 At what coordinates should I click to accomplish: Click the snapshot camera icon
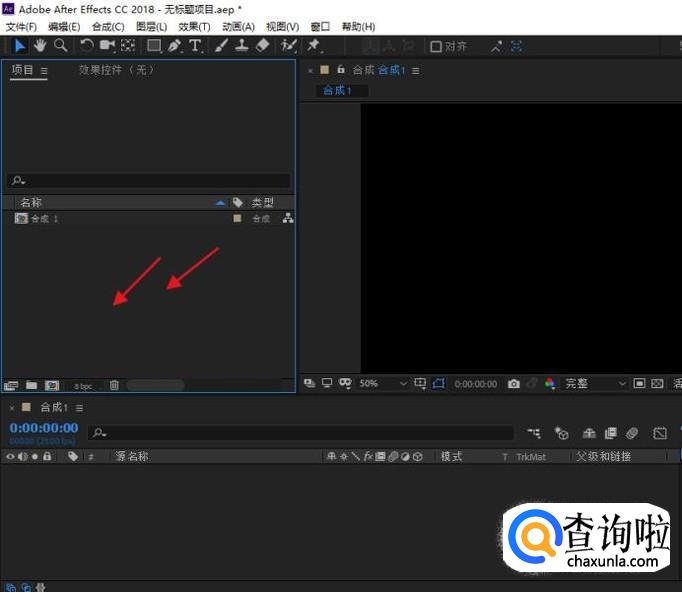click(513, 383)
